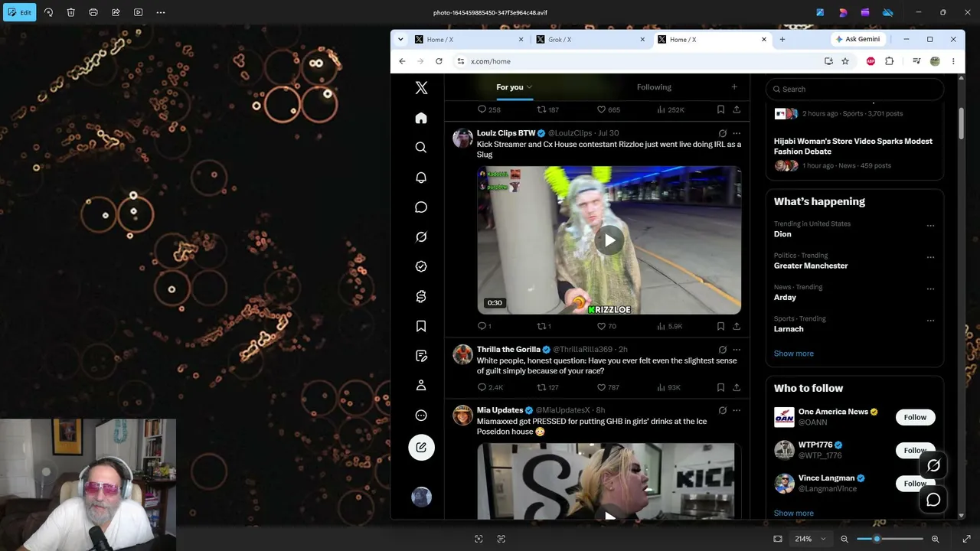Bookmark the Loulz Clips BTW post
Image resolution: width=980 pixels, height=551 pixels.
[x=720, y=326]
